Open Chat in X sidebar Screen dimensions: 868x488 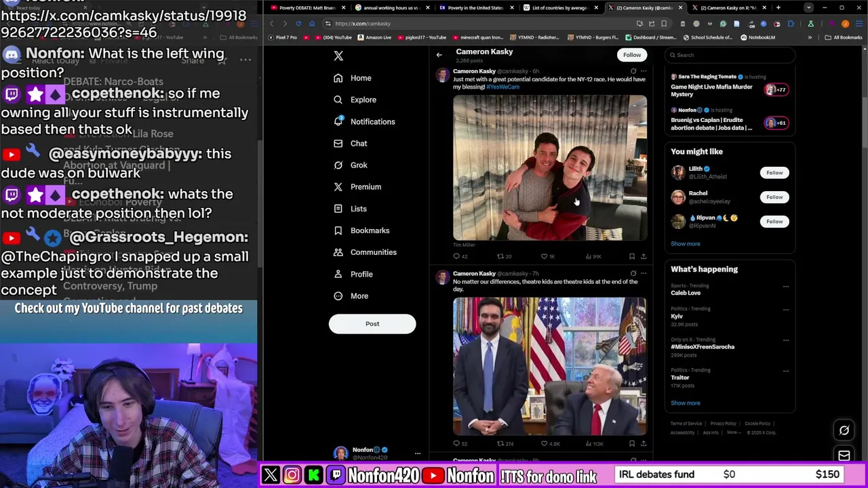pos(351,143)
